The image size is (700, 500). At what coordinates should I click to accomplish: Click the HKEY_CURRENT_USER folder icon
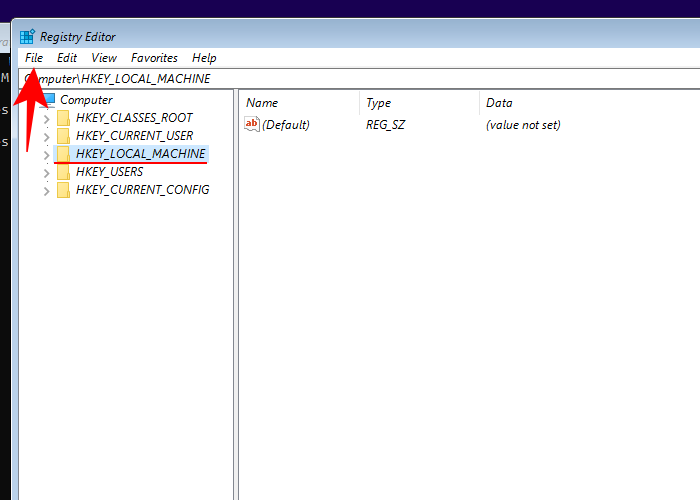(64, 136)
